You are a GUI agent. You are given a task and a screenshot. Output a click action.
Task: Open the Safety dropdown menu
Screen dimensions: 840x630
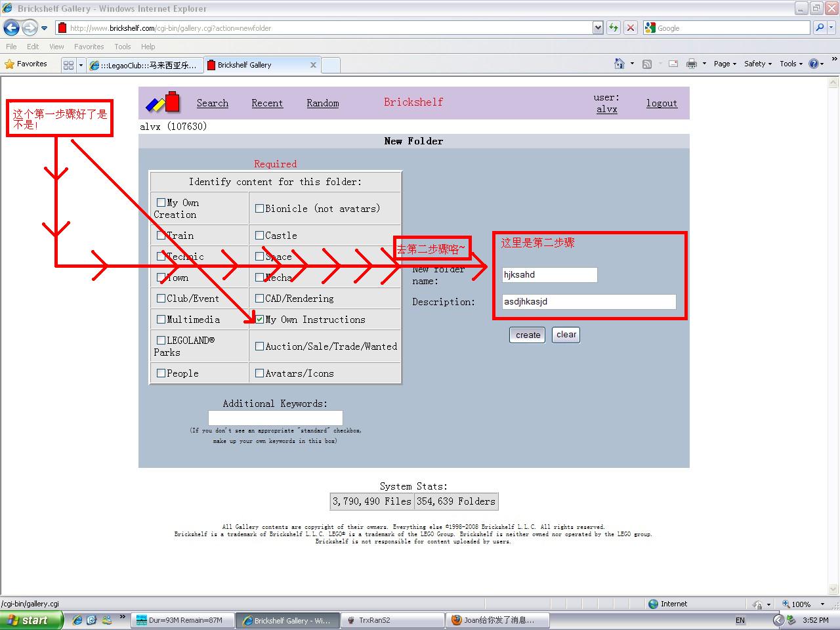pyautogui.click(x=758, y=64)
